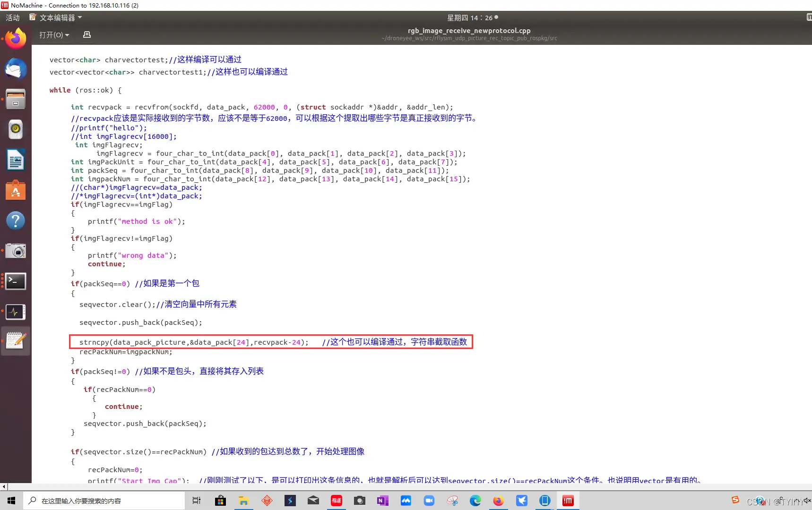This screenshot has width=812, height=510.
Task: Click the 'int imgFlagrecv;' line
Action: pos(109,145)
